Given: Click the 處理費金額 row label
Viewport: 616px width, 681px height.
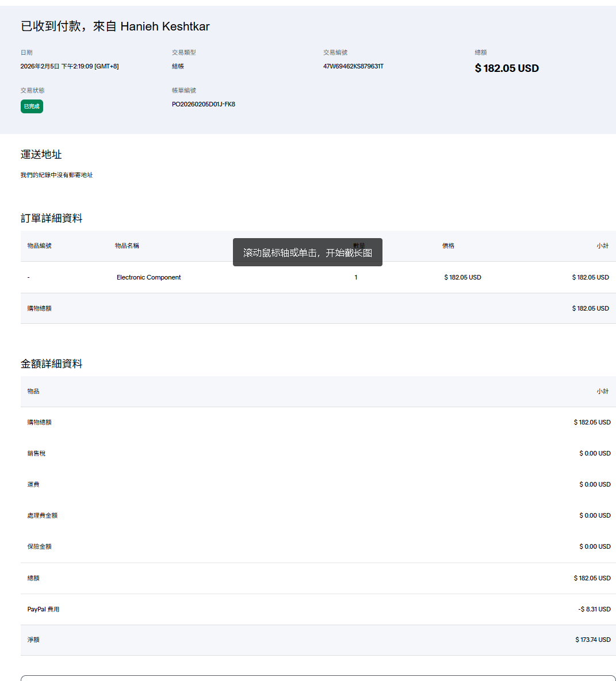Looking at the screenshot, I should [x=42, y=515].
